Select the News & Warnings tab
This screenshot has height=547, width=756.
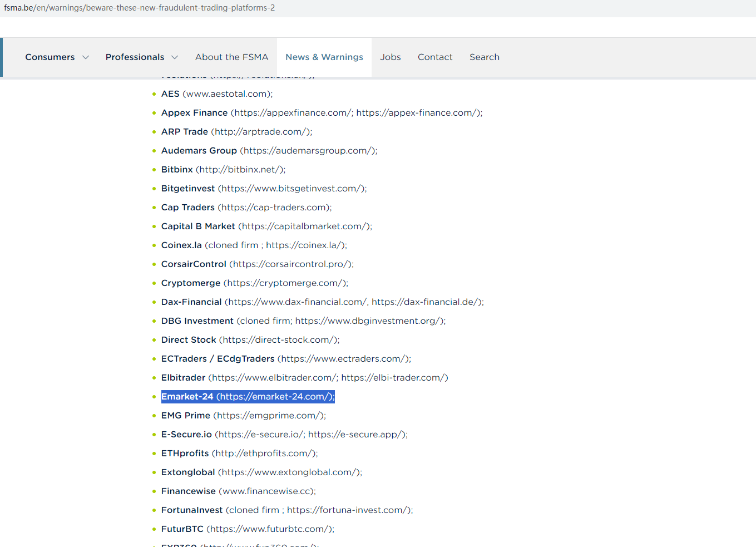pyautogui.click(x=324, y=57)
